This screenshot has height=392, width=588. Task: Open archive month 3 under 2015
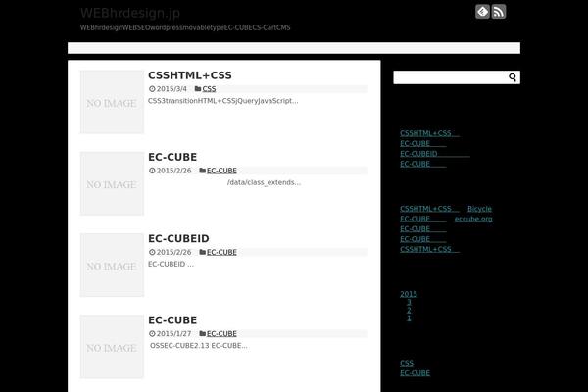pos(409,302)
